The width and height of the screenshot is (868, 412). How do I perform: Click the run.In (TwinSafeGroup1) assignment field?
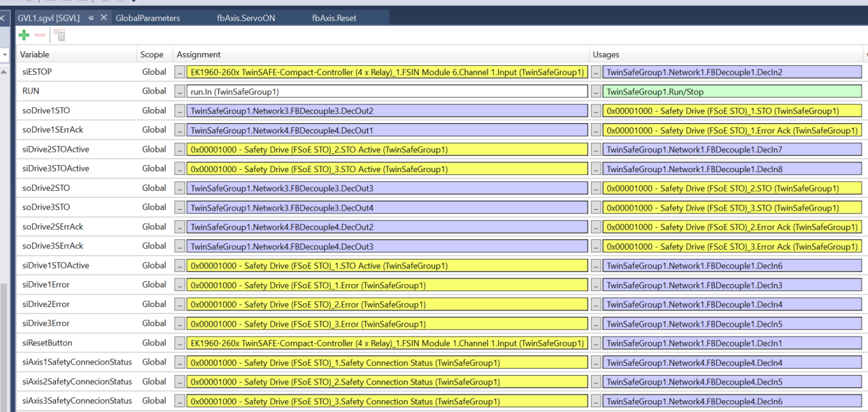tap(387, 91)
